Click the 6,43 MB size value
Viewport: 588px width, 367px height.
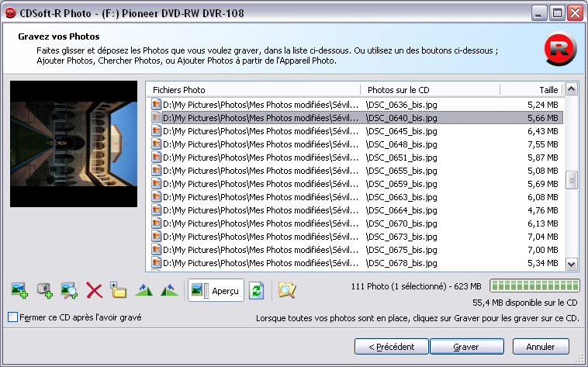(x=543, y=131)
